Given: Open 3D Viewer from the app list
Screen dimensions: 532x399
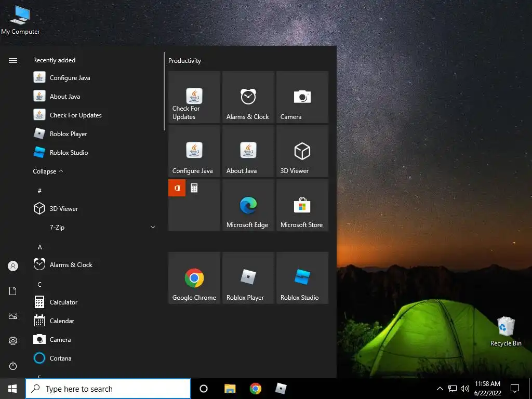Looking at the screenshot, I should click(x=95, y=208).
